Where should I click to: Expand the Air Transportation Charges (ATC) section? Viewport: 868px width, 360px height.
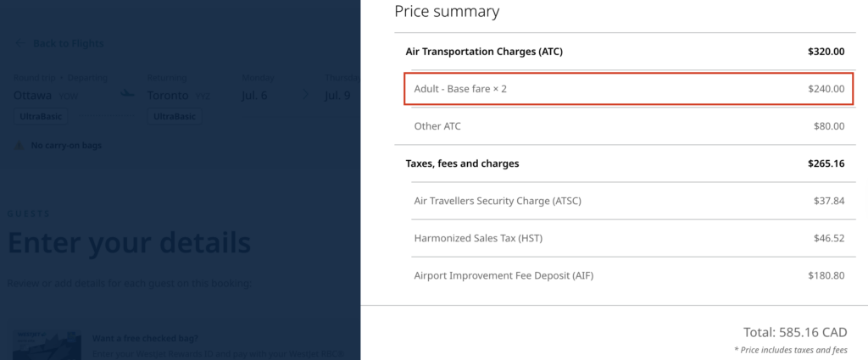(x=628, y=52)
